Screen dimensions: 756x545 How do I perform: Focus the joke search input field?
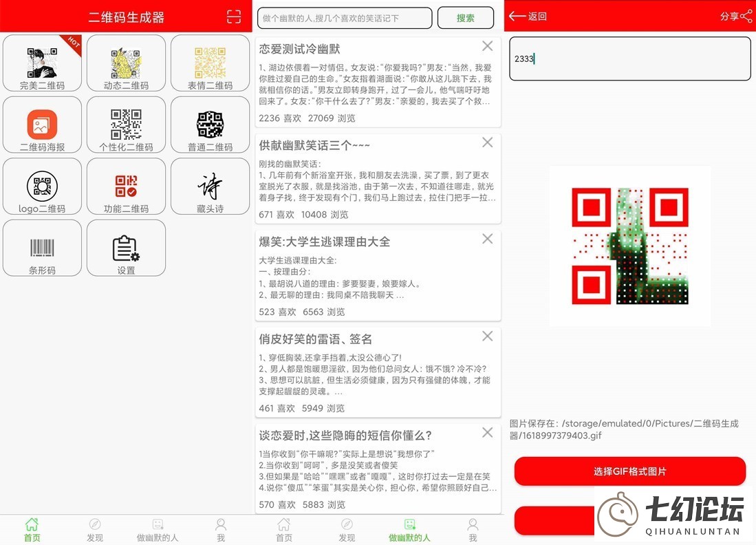(345, 18)
